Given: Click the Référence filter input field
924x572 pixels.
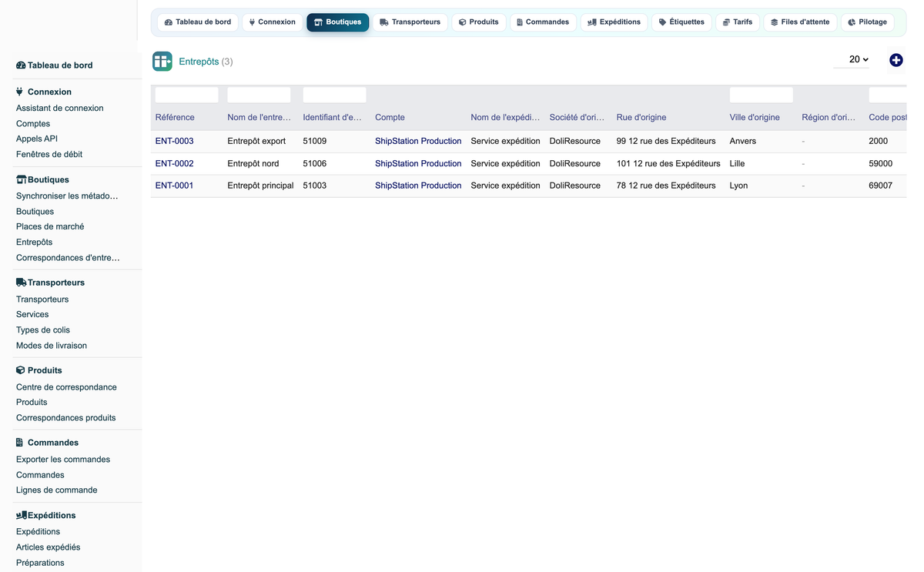Looking at the screenshot, I should coord(187,95).
